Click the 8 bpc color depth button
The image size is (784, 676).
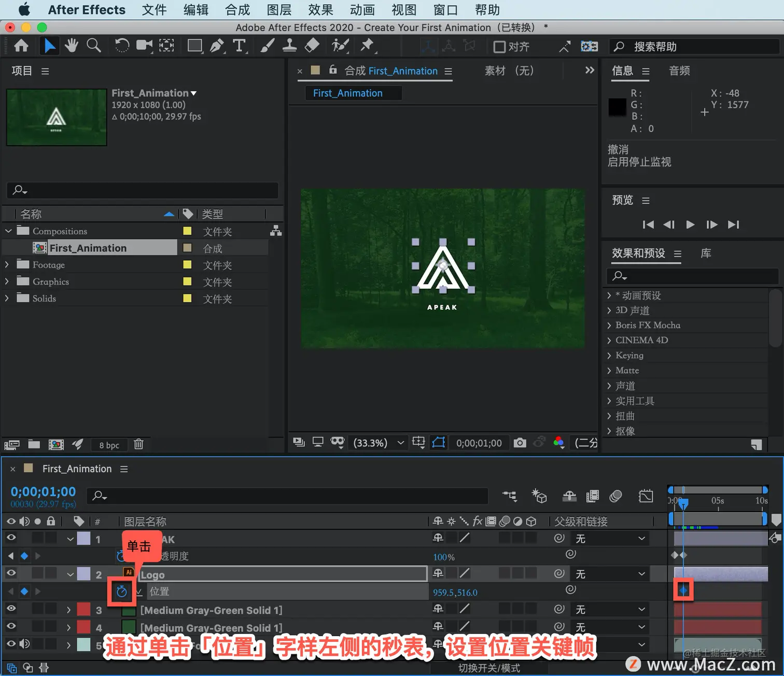click(x=109, y=445)
